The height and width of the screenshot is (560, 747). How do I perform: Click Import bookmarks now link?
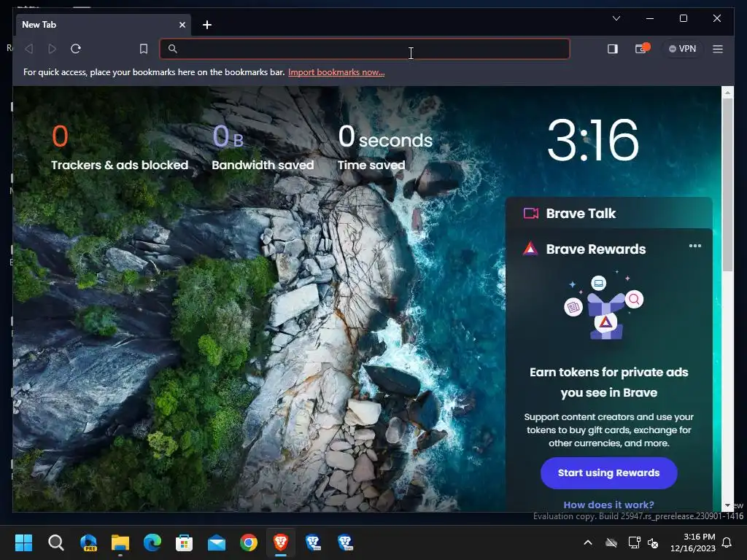(336, 72)
